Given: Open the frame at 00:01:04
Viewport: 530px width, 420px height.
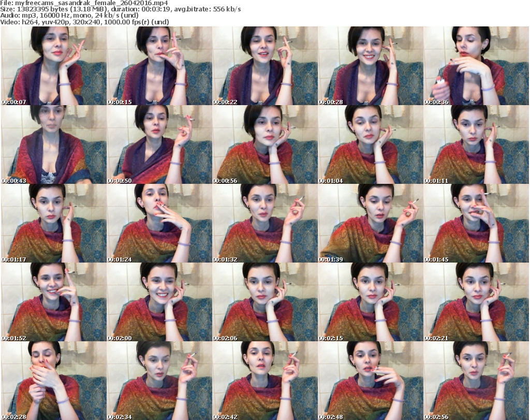Looking at the screenshot, I should click(371, 144).
